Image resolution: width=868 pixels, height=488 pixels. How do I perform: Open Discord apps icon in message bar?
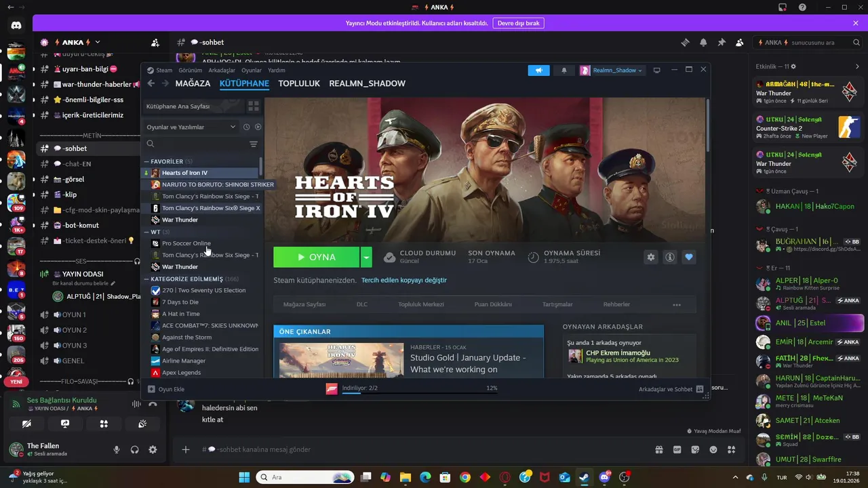point(731,449)
